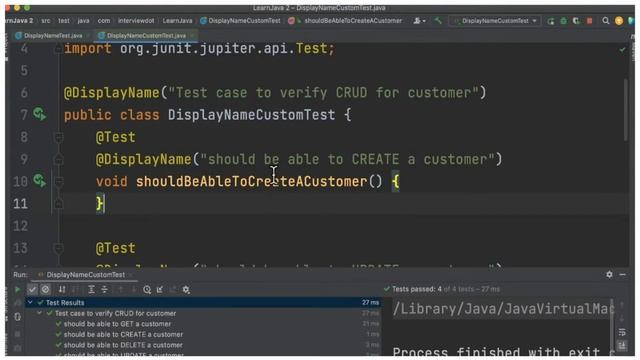Select 'Test Results' row
This screenshot has height=360, width=640.
(x=203, y=302)
